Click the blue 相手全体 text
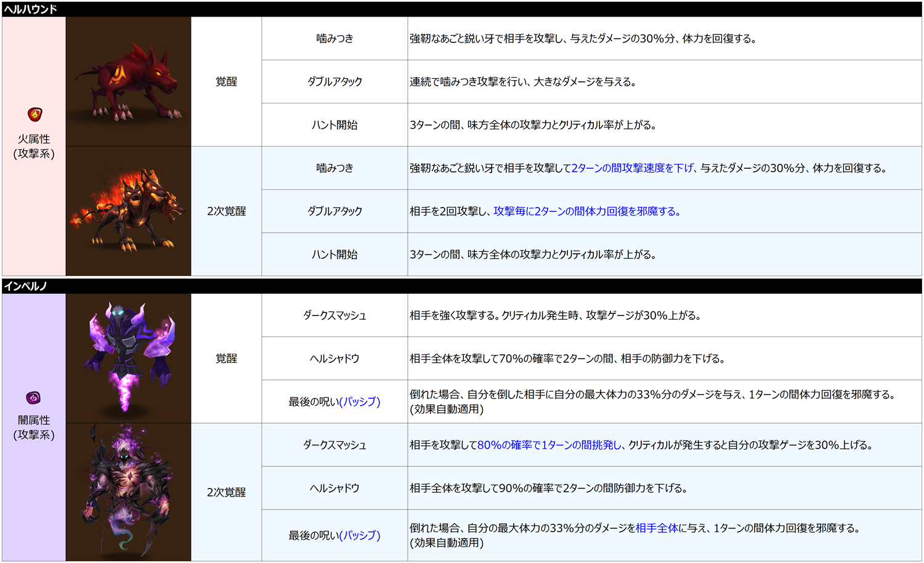Viewport: 924px width, 563px height. pos(657,528)
